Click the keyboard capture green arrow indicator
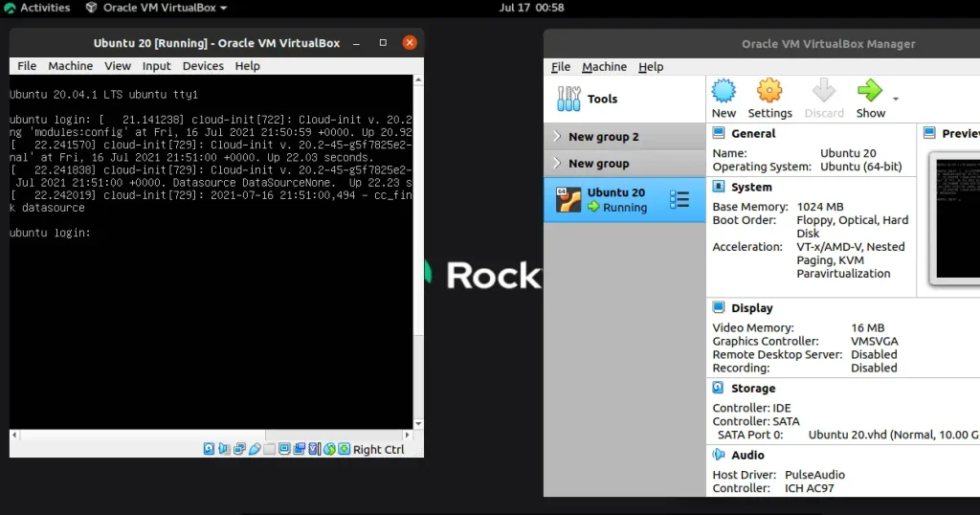980x515 pixels. (x=345, y=449)
